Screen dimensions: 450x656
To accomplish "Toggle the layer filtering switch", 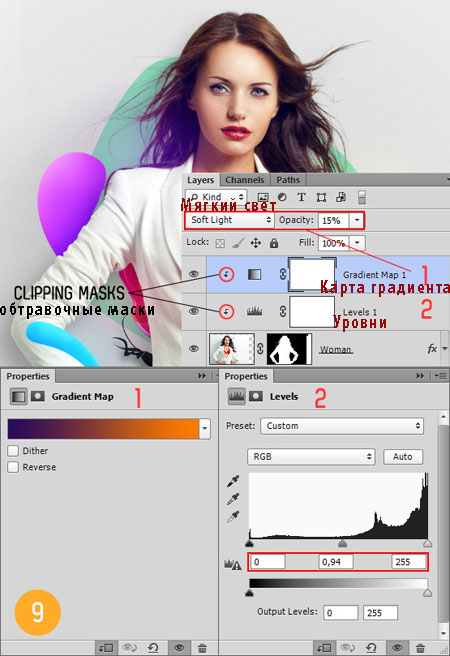I will coord(362,197).
